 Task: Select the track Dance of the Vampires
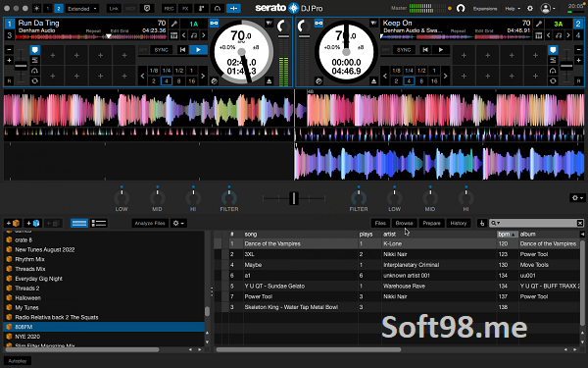pyautogui.click(x=398, y=243)
